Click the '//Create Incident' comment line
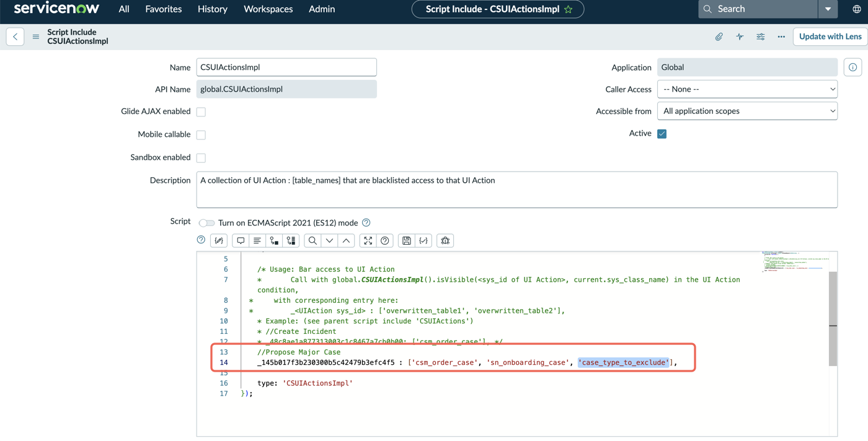868x441 pixels. pos(296,331)
